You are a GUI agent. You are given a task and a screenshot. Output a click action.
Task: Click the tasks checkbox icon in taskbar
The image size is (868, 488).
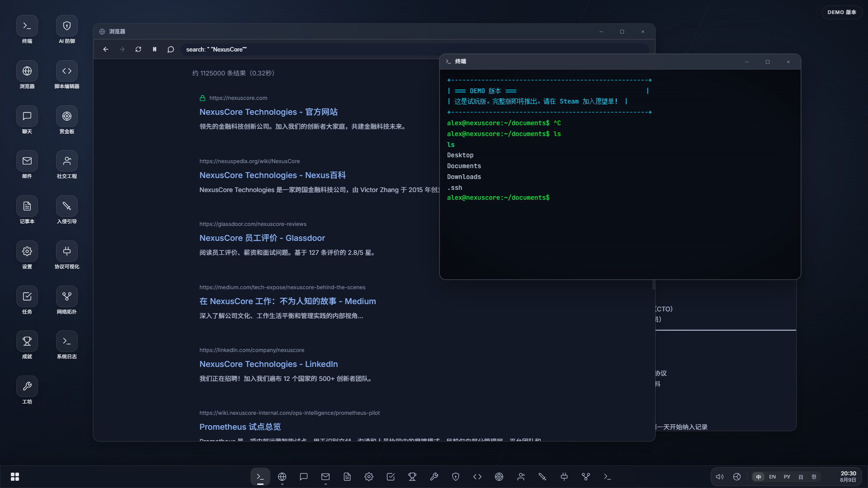[x=391, y=477]
